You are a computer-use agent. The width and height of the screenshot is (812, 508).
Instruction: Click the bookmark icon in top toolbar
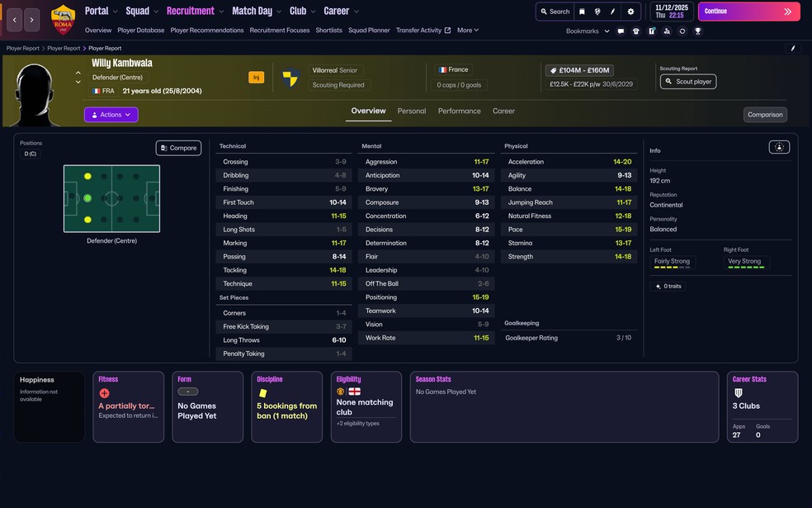[582, 12]
